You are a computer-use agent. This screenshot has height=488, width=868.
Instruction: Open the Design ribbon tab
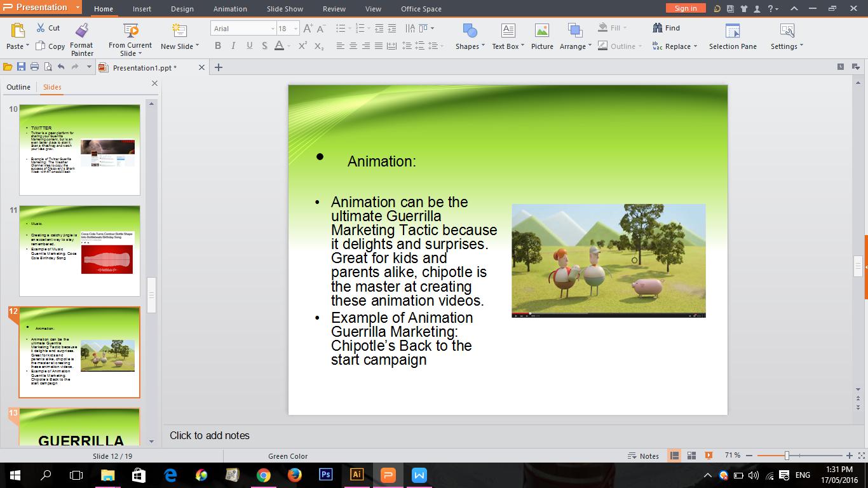182,9
